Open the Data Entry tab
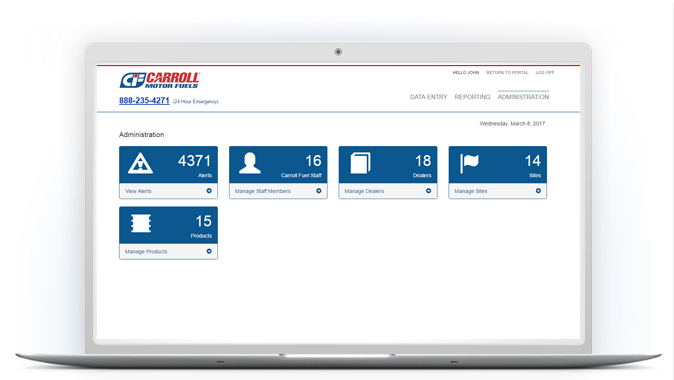Screen dimensions: 674x380 click(429, 97)
